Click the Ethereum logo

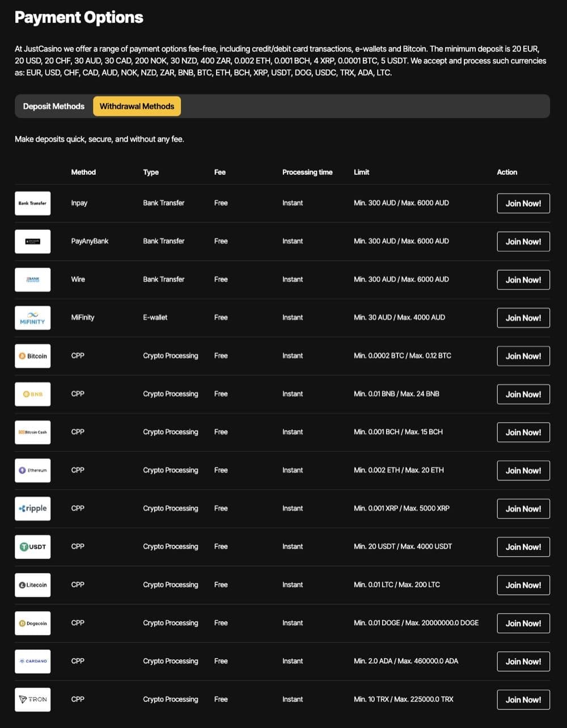32,470
